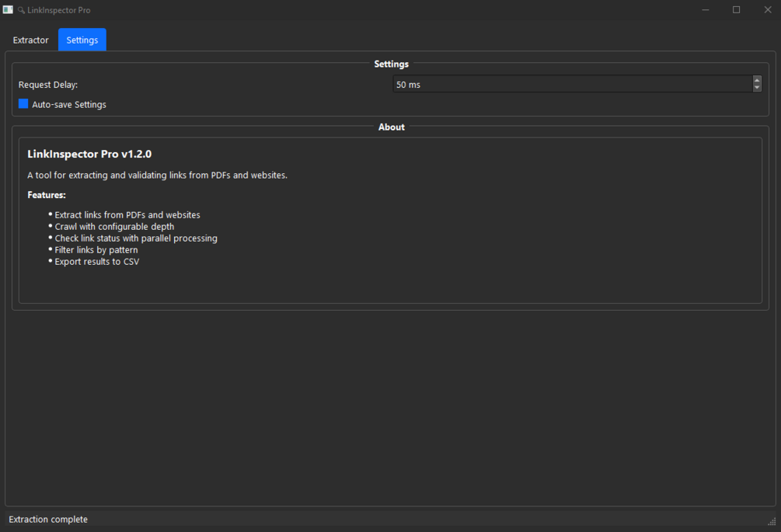This screenshot has height=532, width=781.
Task: Close the LinkInspector Pro window
Action: pos(768,10)
